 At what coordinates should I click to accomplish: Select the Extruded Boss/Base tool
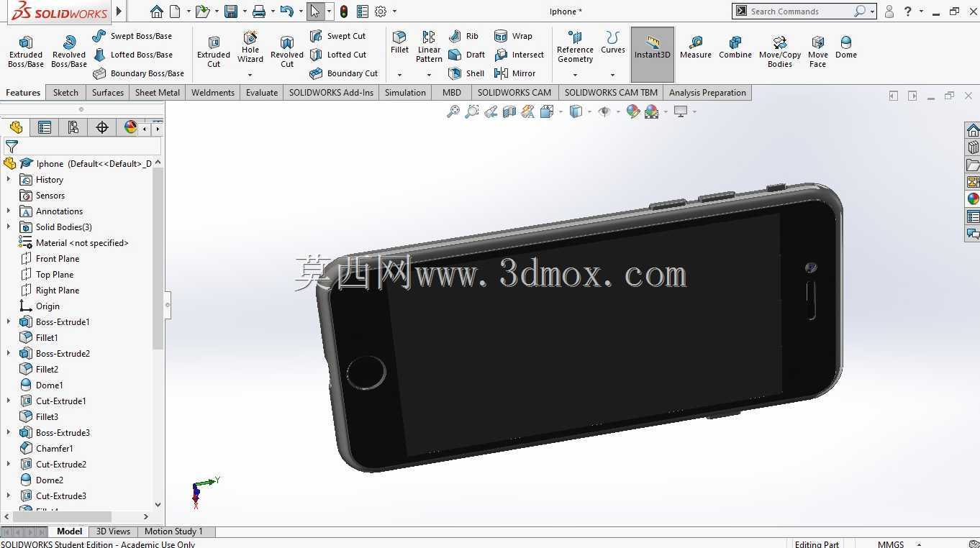coord(26,52)
